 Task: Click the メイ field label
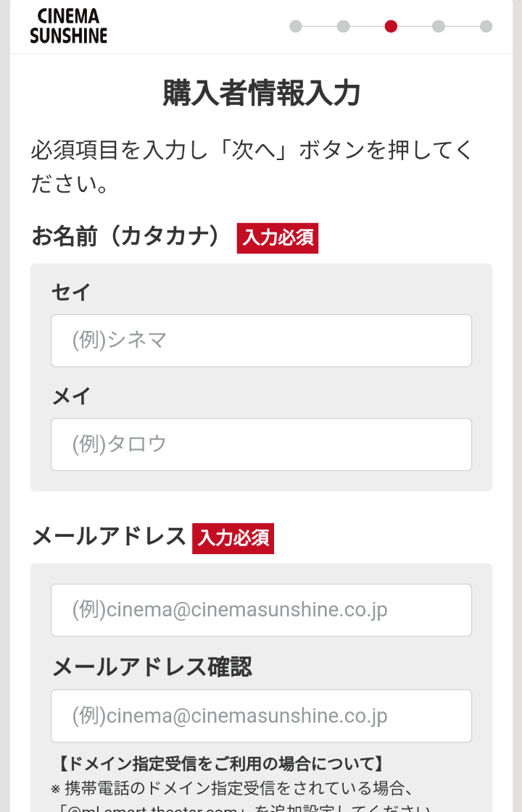[x=71, y=396]
